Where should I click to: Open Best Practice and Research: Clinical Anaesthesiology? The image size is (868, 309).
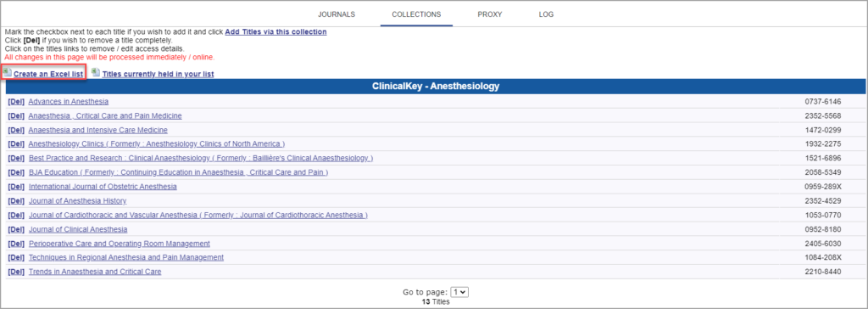point(201,158)
